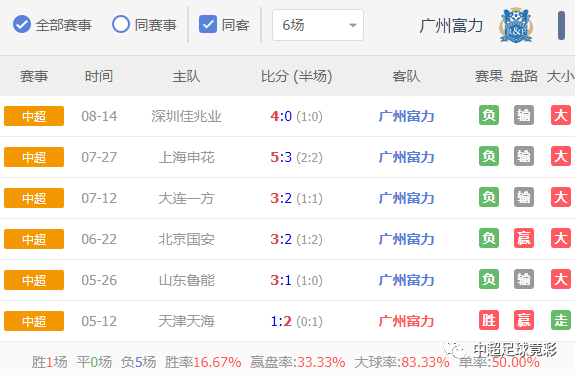Click the 主队 column header

tap(186, 76)
